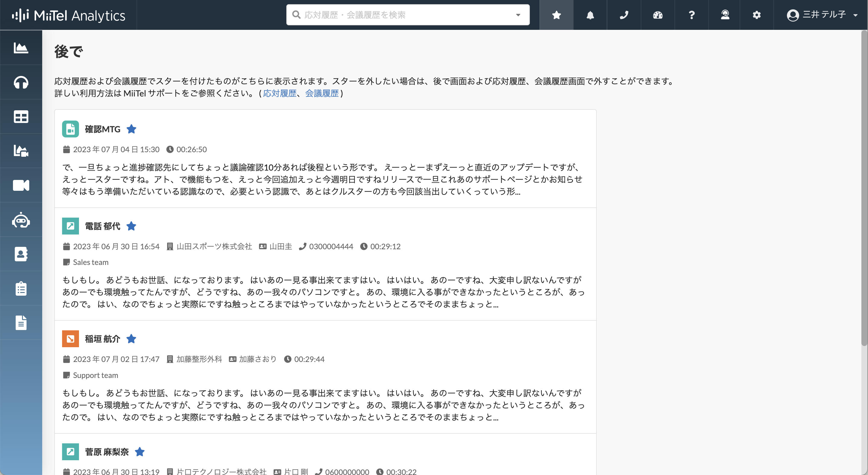This screenshot has width=868, height=475.
Task: Click duration 00:29:12 of 電話 郁代
Action: pos(385,247)
